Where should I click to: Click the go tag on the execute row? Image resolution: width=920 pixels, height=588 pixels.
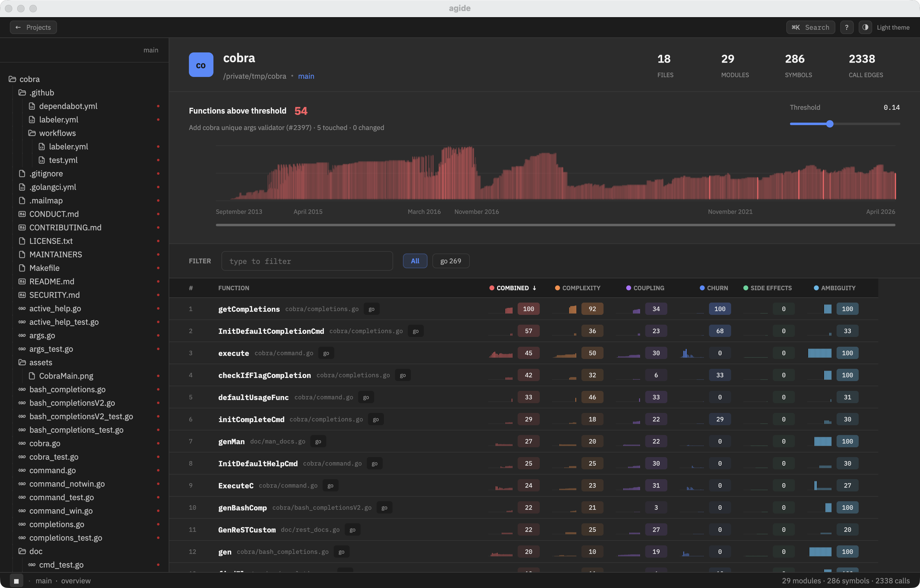pos(326,353)
